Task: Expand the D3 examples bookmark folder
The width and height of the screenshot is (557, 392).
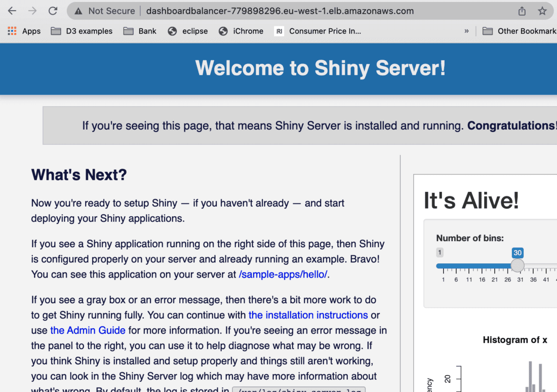Action: [x=82, y=31]
